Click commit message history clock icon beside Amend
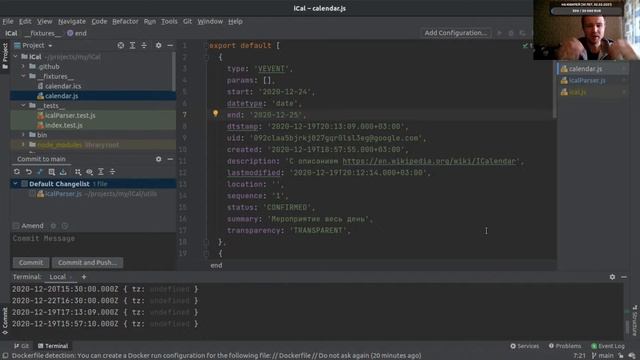640x360 pixels. [x=65, y=226]
